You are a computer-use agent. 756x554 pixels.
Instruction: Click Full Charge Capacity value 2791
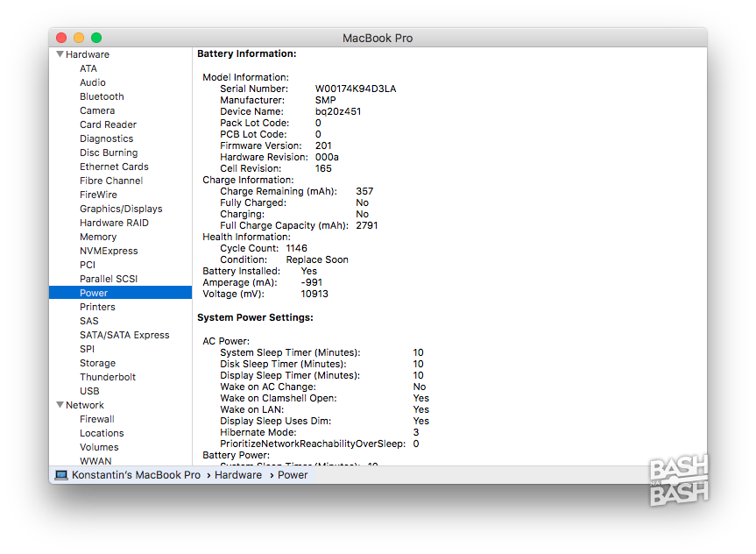click(x=366, y=225)
